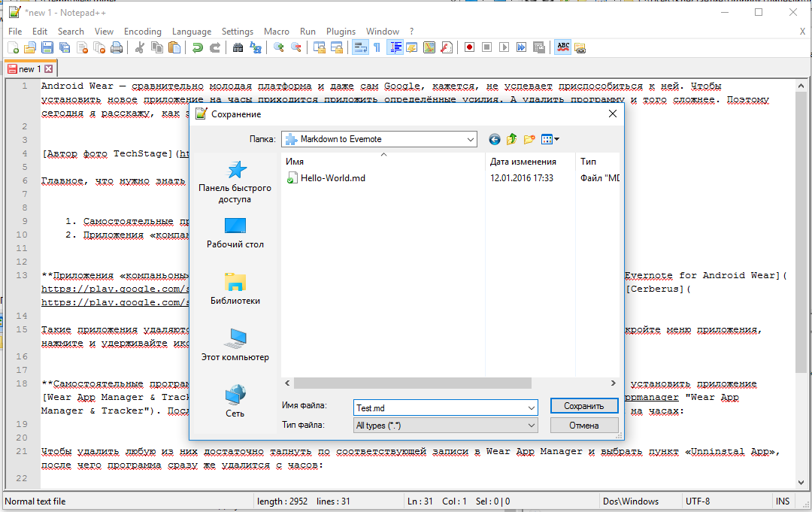Select Этот компьютер in sidebar
The width and height of the screenshot is (812, 512).
pyautogui.click(x=235, y=345)
